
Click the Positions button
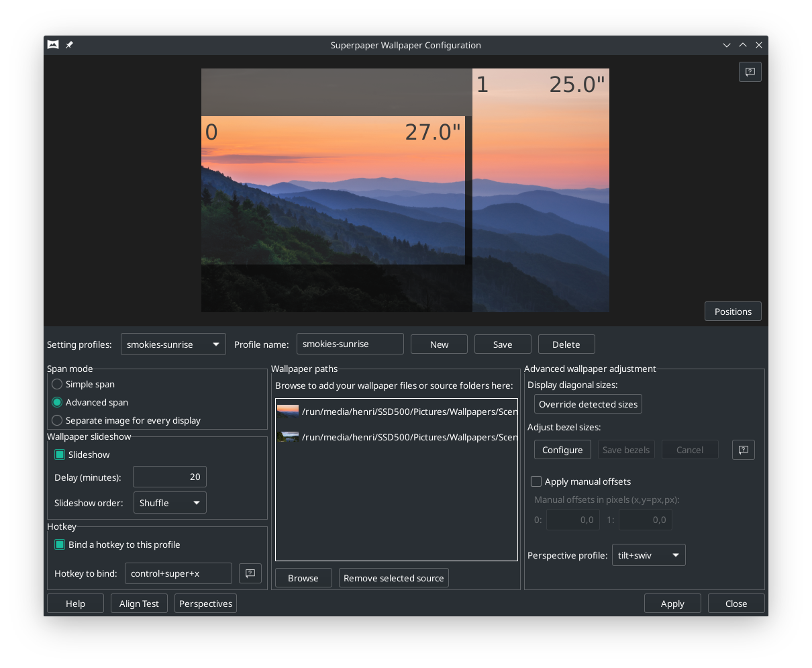[x=733, y=312]
